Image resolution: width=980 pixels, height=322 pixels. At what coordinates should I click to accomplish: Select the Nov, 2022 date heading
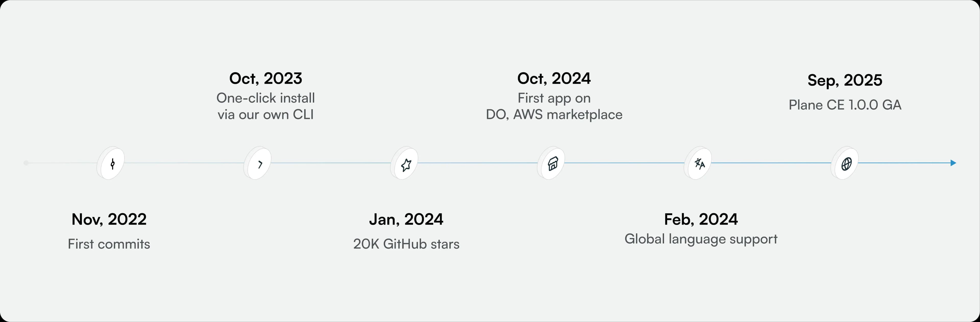coord(109,219)
